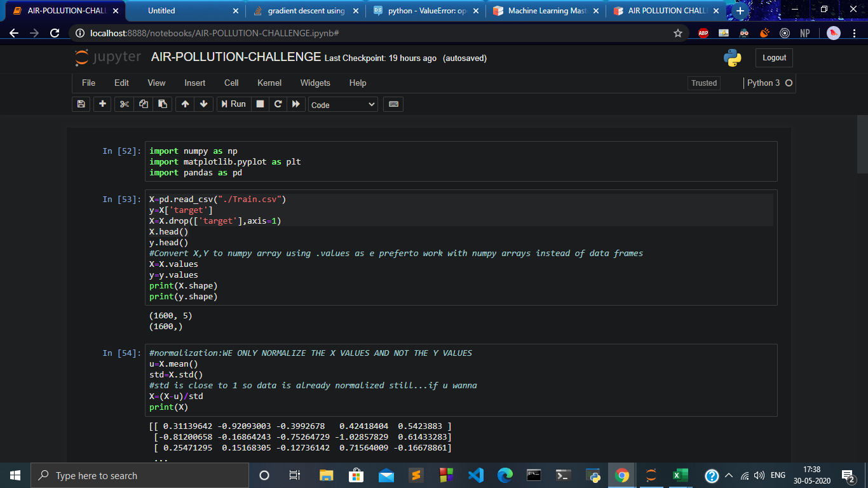The height and width of the screenshot is (488, 868).
Task: Restart kernel and re-run whole notebook
Action: point(295,104)
